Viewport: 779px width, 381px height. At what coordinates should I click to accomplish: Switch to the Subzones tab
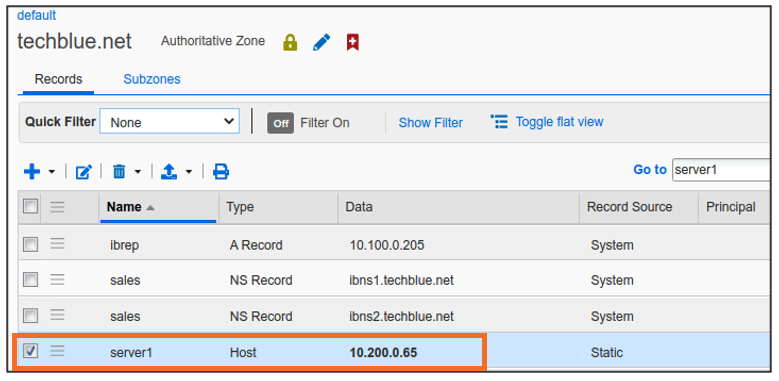tap(152, 79)
